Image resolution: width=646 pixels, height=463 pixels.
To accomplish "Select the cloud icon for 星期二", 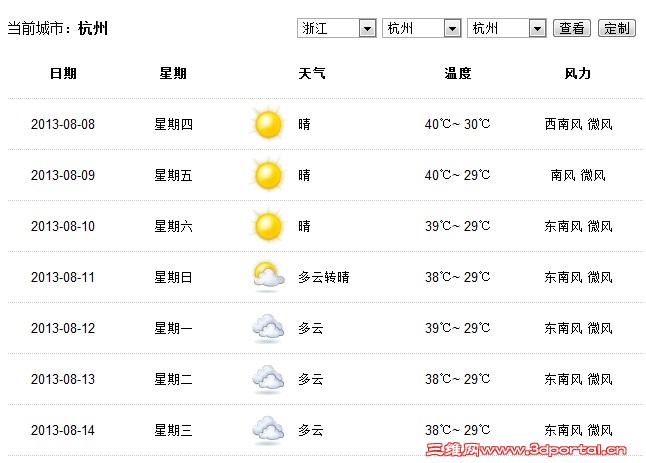I will [x=268, y=379].
